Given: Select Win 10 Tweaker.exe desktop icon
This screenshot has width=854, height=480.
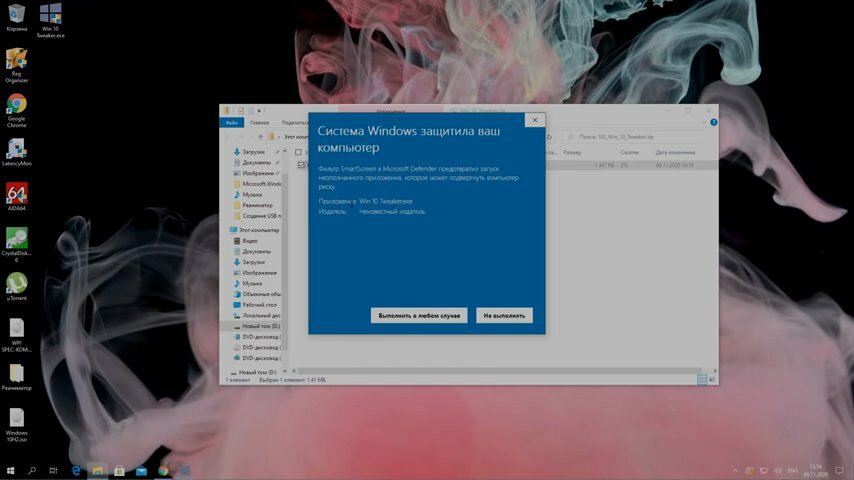Looking at the screenshot, I should pyautogui.click(x=51, y=20).
